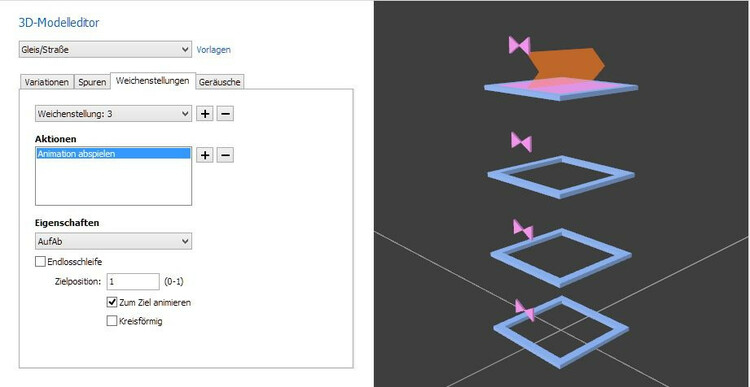Viewport: 750px width, 387px height.
Task: Select the pink bowtie marker on bottom frame
Action: 525,310
